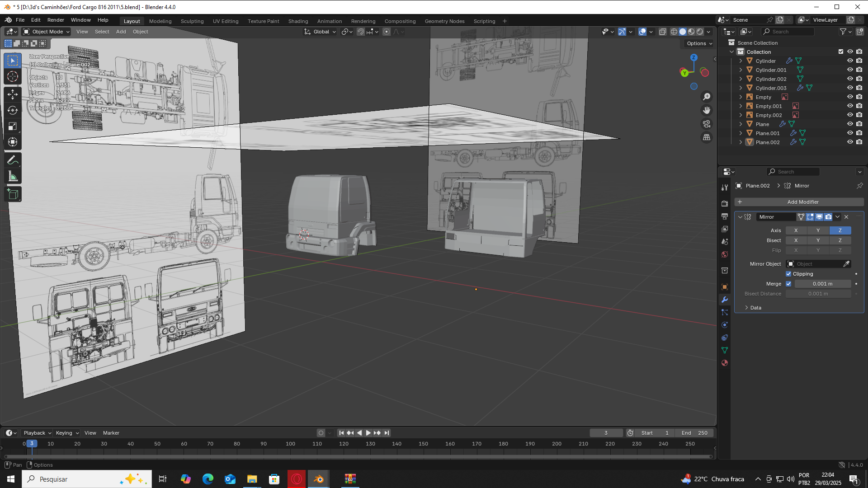Select the Scale tool
868x488 pixels.
[x=13, y=126]
